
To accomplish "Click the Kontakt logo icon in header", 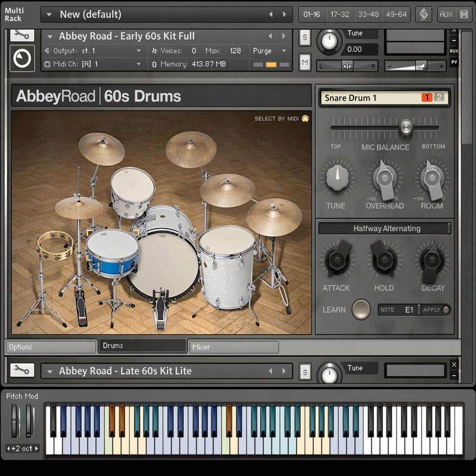I will pyautogui.click(x=423, y=14).
